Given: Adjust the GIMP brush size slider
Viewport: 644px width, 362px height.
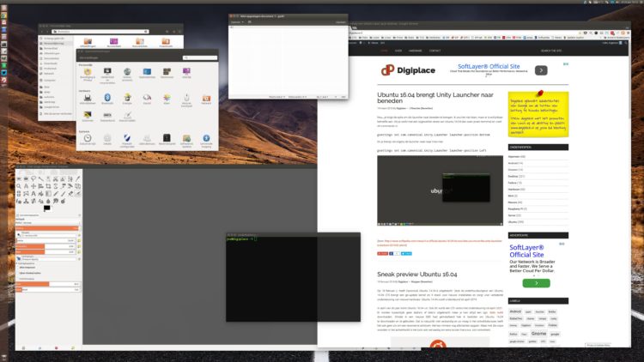Looking at the screenshot, I should pos(46,240).
